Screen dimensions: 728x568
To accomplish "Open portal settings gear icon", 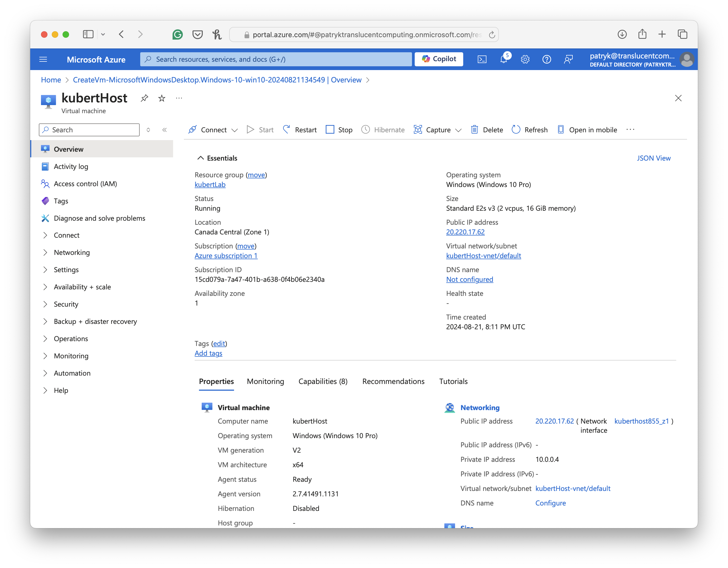I will tap(525, 59).
